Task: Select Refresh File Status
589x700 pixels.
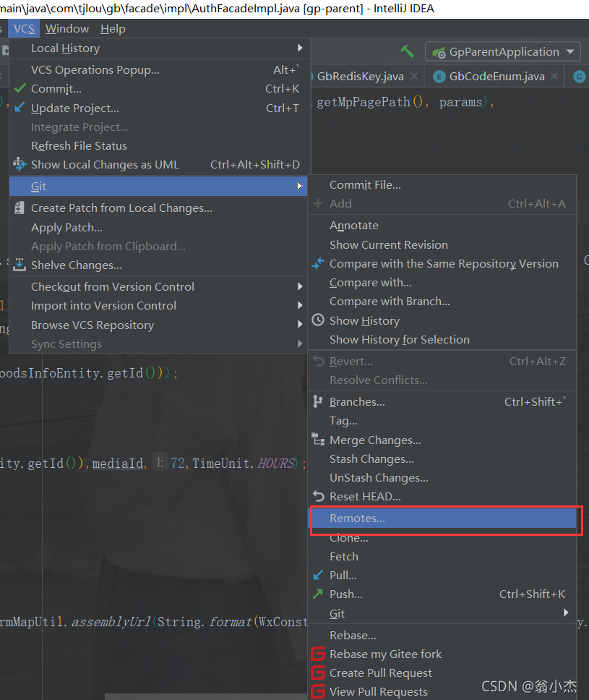Action: pos(160,145)
